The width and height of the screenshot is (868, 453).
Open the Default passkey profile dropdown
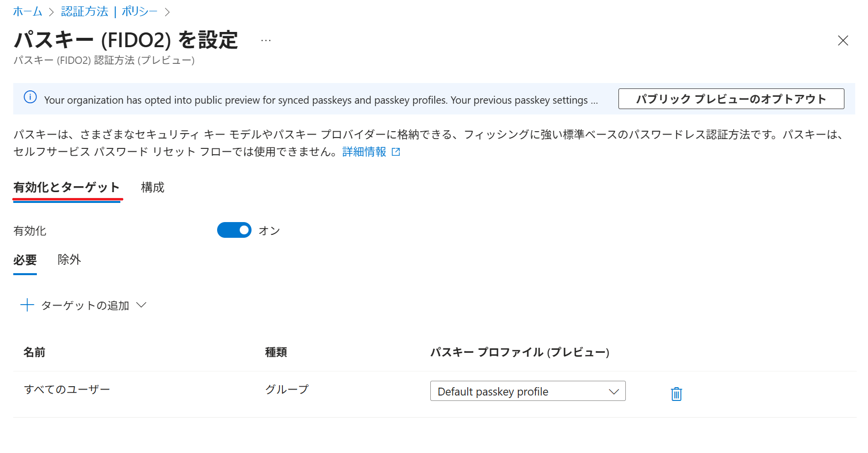point(528,391)
